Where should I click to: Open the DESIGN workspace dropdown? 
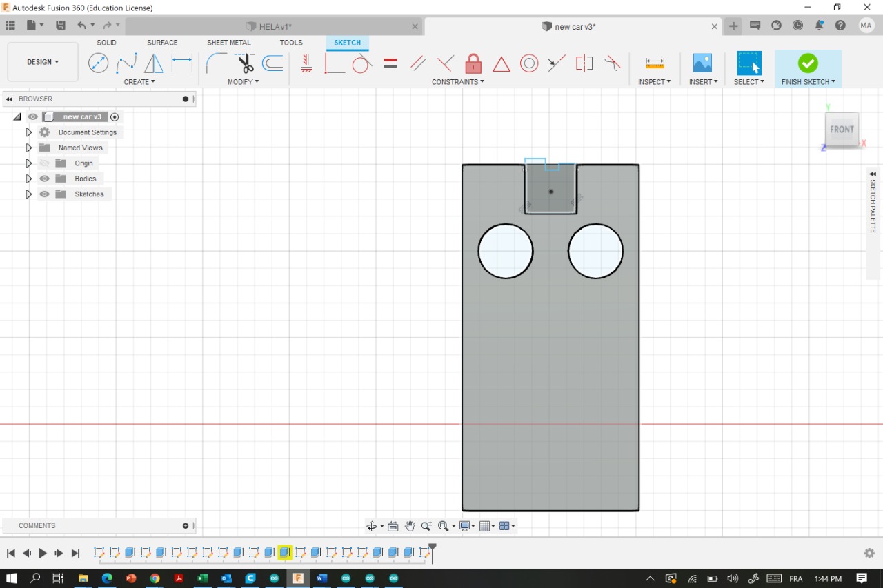[x=43, y=62]
